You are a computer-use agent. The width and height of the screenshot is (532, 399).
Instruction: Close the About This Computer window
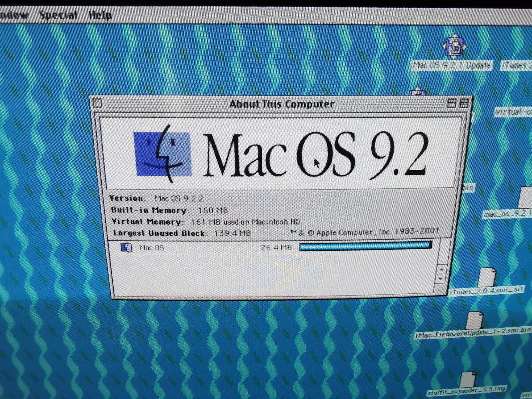point(98,103)
